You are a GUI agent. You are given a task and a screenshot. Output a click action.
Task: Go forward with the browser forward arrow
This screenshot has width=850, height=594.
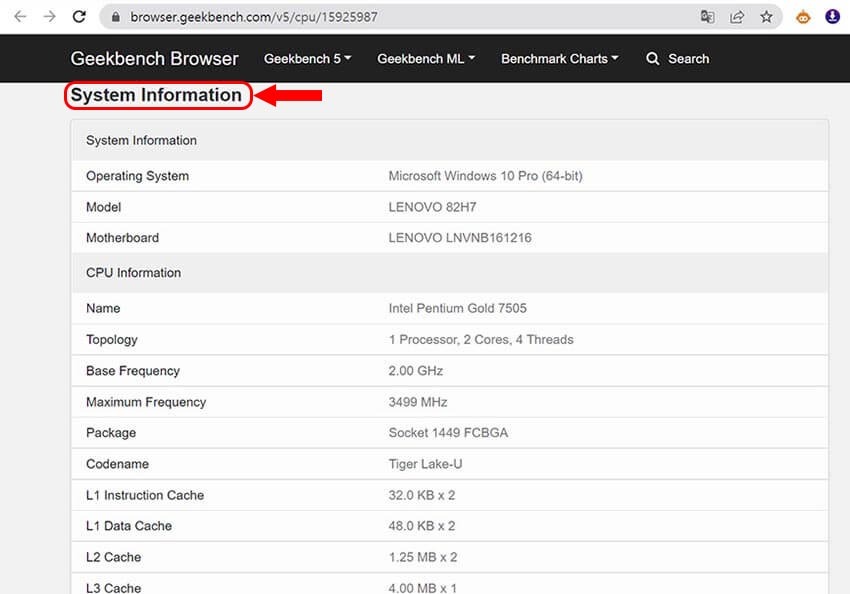pos(49,17)
